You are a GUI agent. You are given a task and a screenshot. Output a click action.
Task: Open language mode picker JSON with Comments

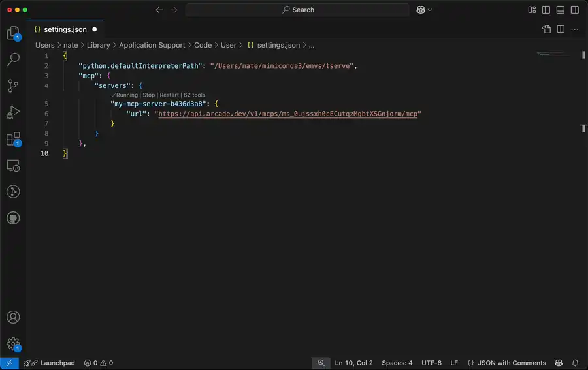click(506, 363)
